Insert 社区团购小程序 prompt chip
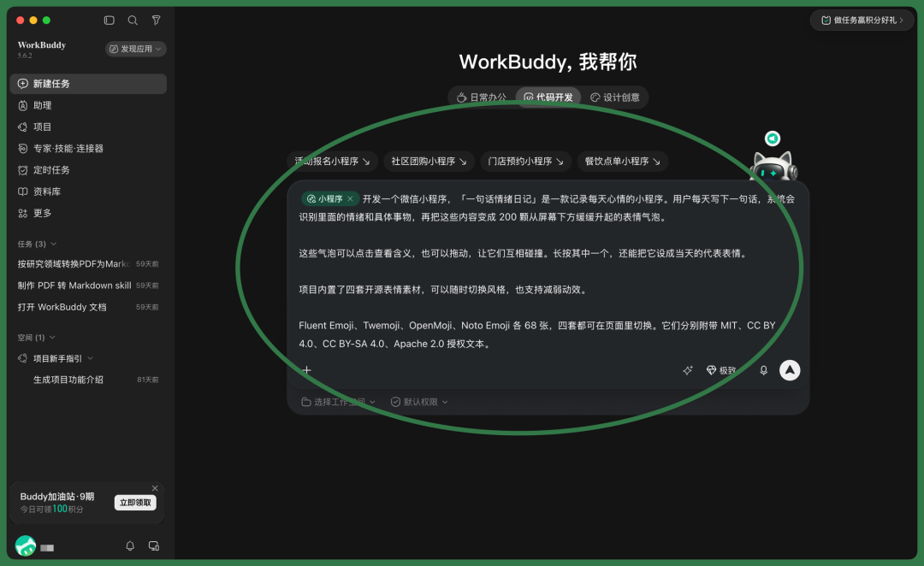Image resolution: width=924 pixels, height=566 pixels. coord(429,162)
